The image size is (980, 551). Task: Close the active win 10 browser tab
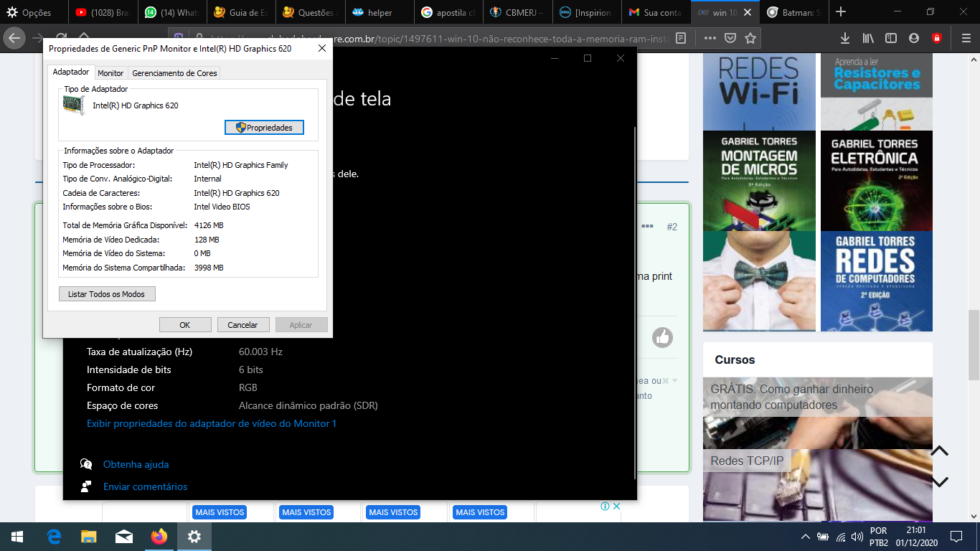[749, 12]
